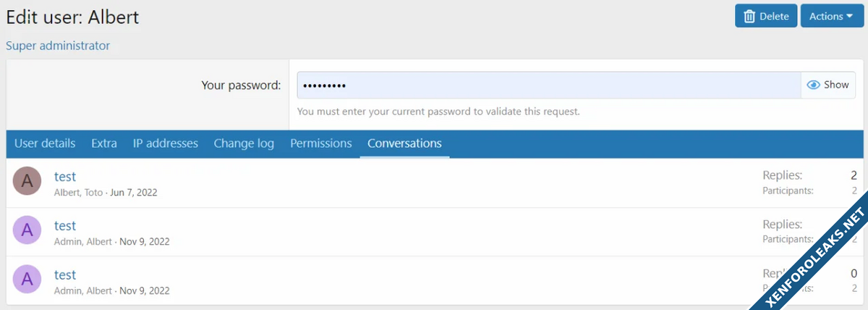Focus the Your password input field

pyautogui.click(x=548, y=85)
